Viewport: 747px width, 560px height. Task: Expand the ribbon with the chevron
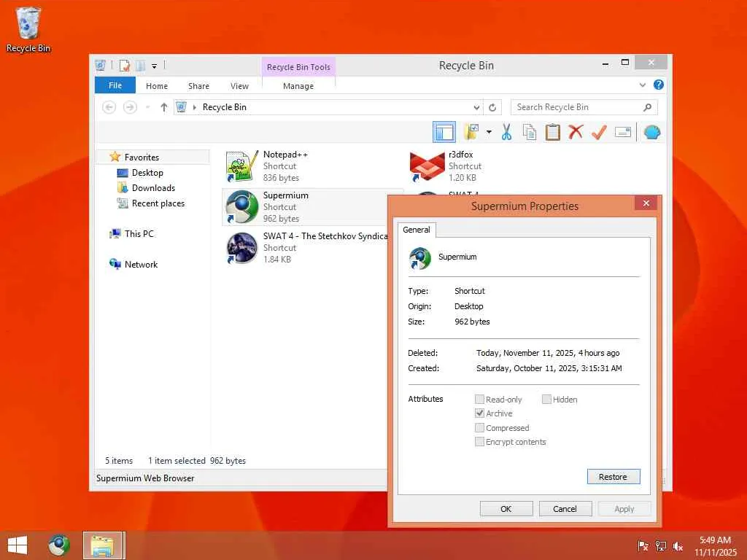[642, 85]
